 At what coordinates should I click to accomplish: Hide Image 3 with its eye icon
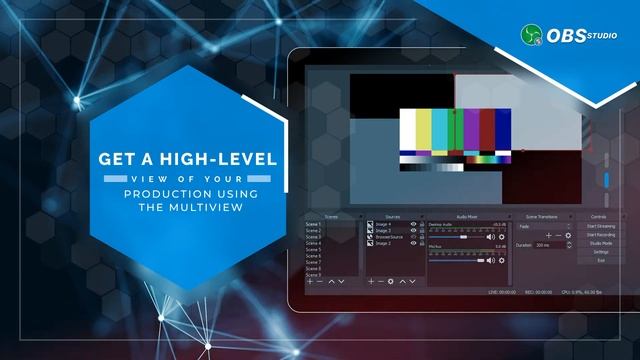[x=413, y=231]
